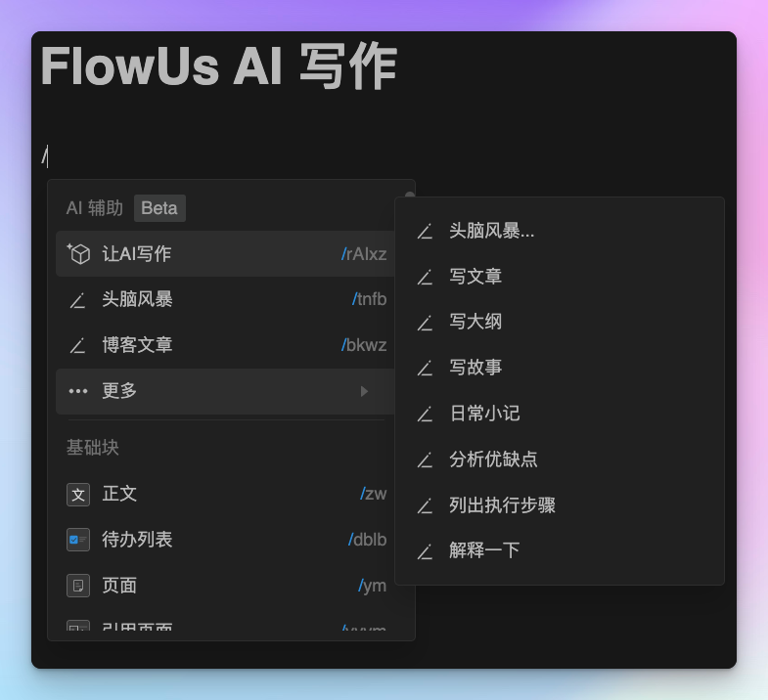This screenshot has width=768, height=700.
Task: Click the /rAIxz shortcut label
Action: 364,254
